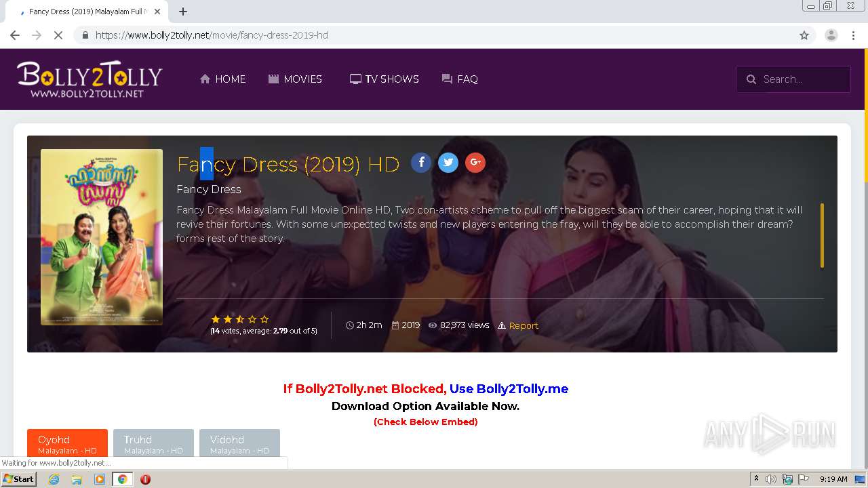Screen dimensions: 868x488
Task: Open network tray icon
Action: [787, 479]
